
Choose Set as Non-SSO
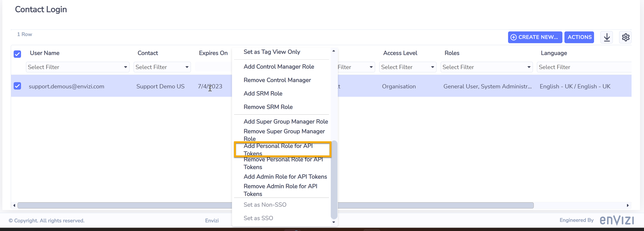[x=265, y=205]
